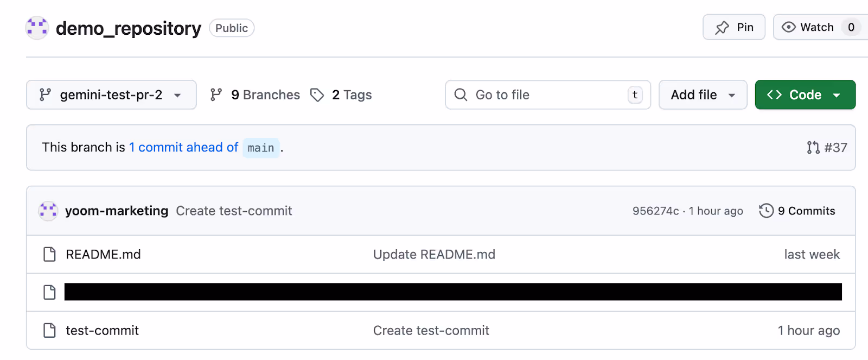The width and height of the screenshot is (868, 360).
Task: Click the 't' keyboard shortcut hint
Action: click(635, 94)
